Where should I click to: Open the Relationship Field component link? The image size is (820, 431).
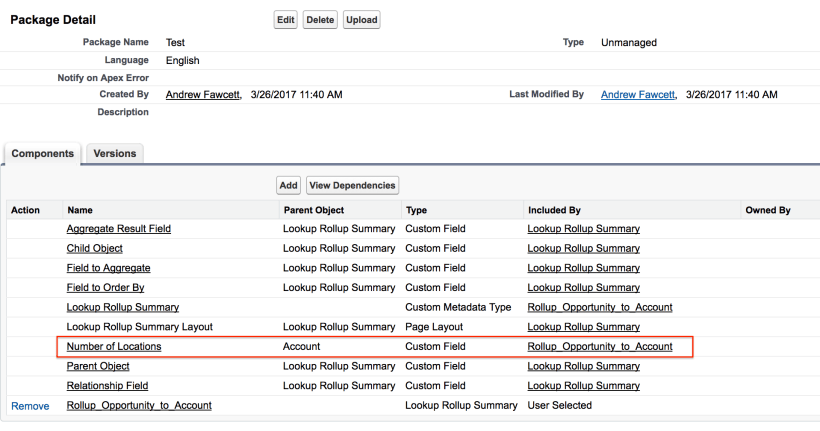(x=107, y=386)
